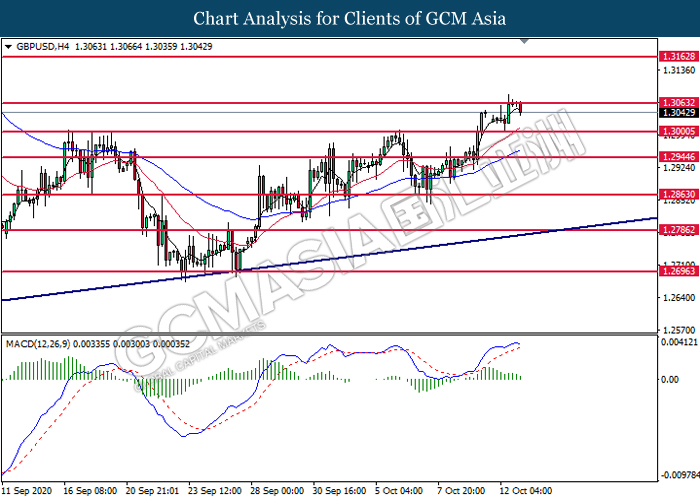Screen dimensions: 700x500
Task: Select the 1.26963 support price label
Action: tap(679, 271)
